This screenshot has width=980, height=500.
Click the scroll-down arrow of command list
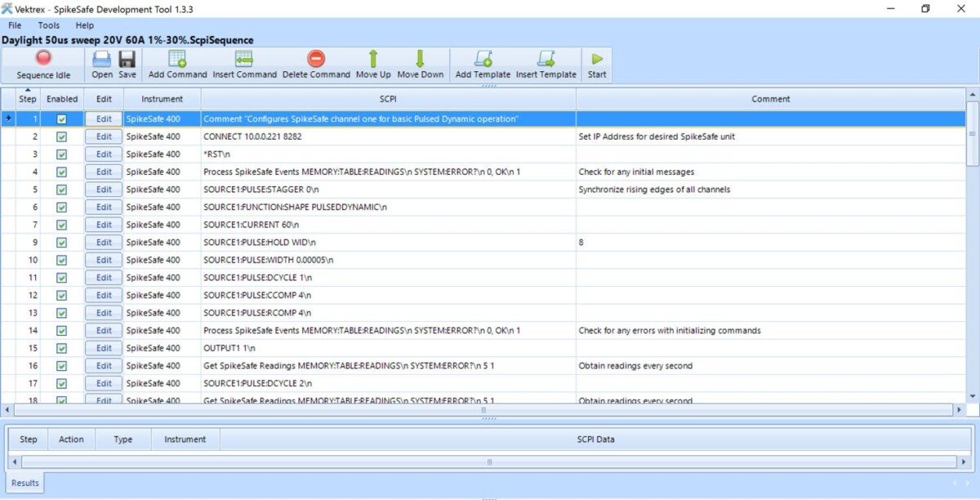[973, 397]
